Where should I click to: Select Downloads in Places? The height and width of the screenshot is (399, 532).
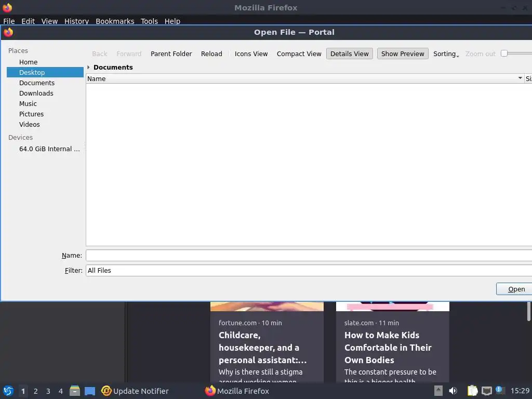45,94
